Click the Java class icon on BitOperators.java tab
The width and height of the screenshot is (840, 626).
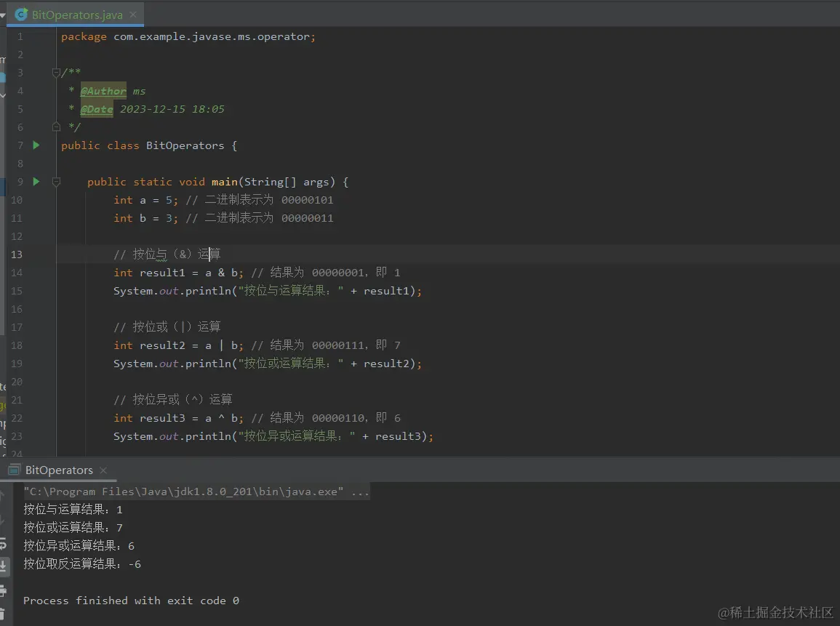(x=21, y=15)
